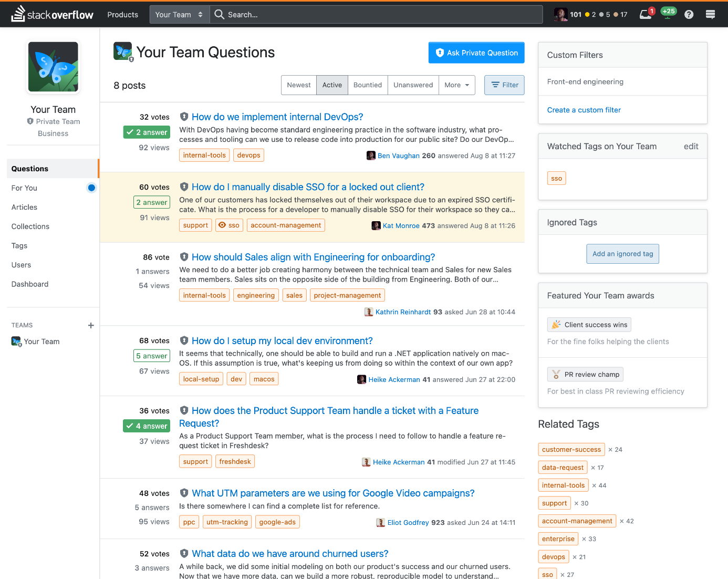Activate the Unanswered filter
The image size is (728, 579).
[x=413, y=85]
